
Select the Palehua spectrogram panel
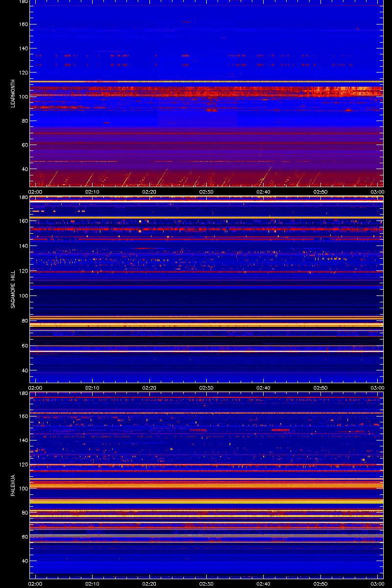[206, 485]
